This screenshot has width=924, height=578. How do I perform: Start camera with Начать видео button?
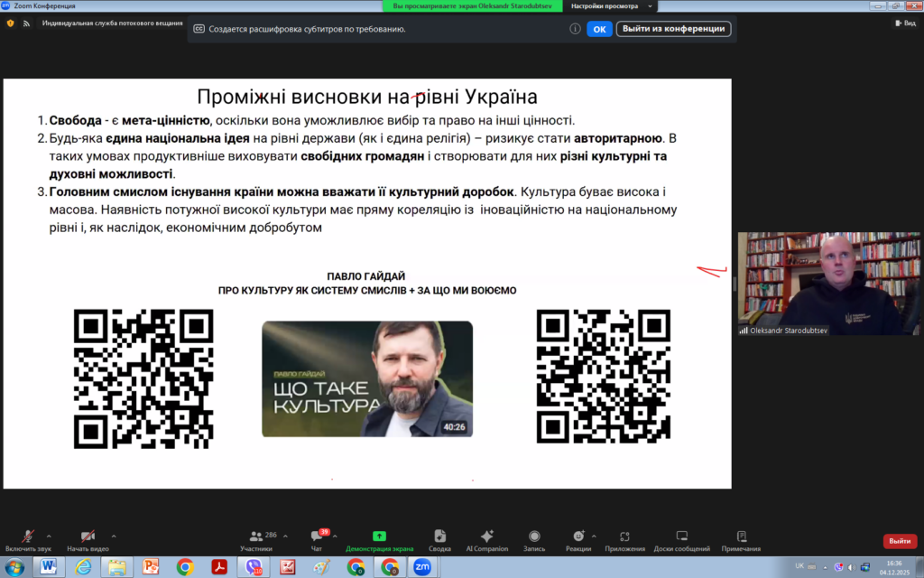(88, 538)
